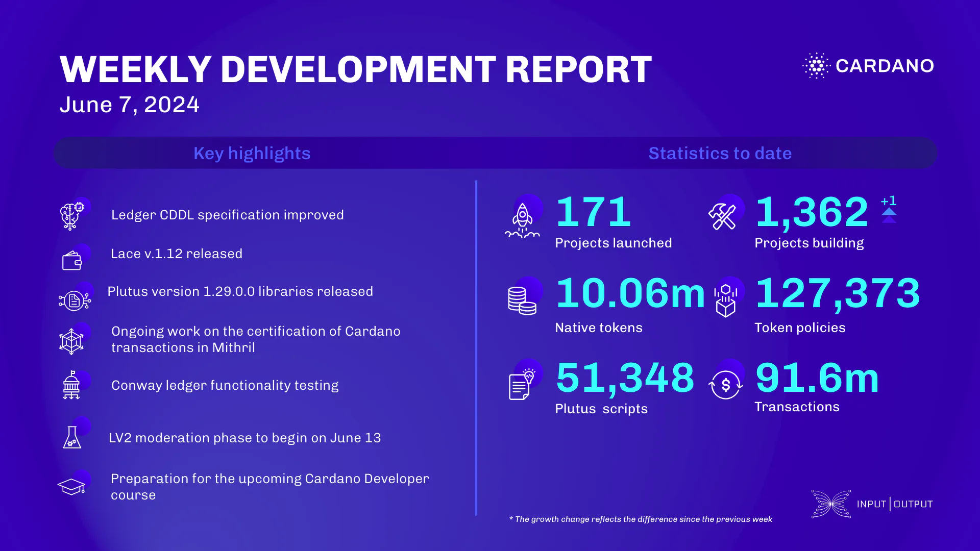This screenshot has height=551, width=980.
Task: Open the Statistics to date section
Action: 720,153
